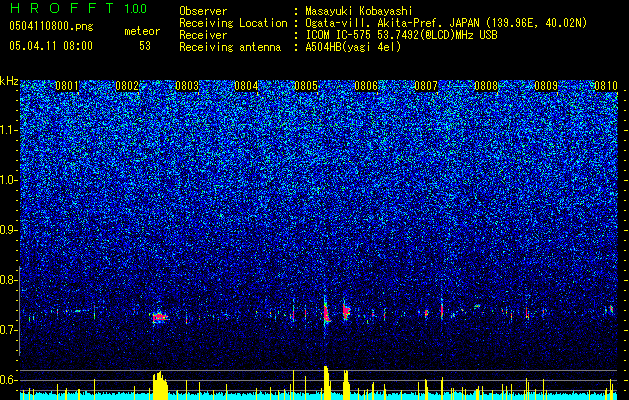This screenshot has width=629, height=400.
Task: Click the date stamp 05.04.11 08:00
Action: click(51, 46)
